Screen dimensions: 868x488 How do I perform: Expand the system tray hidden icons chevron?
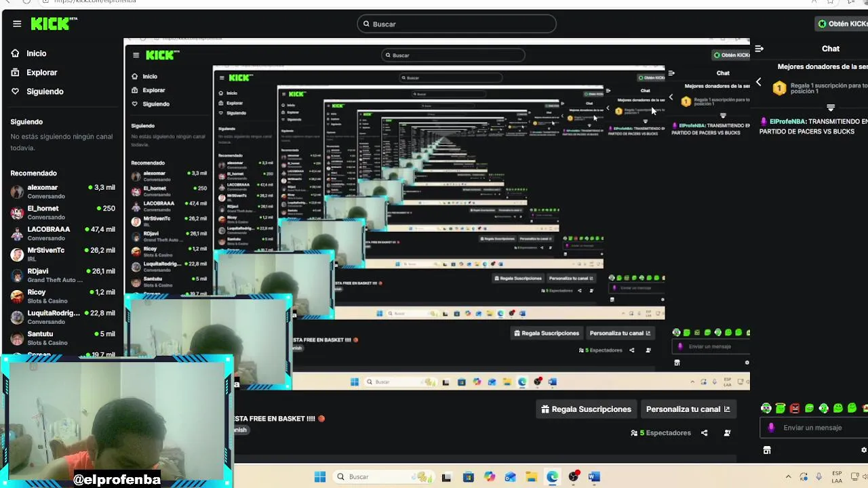coord(788,476)
